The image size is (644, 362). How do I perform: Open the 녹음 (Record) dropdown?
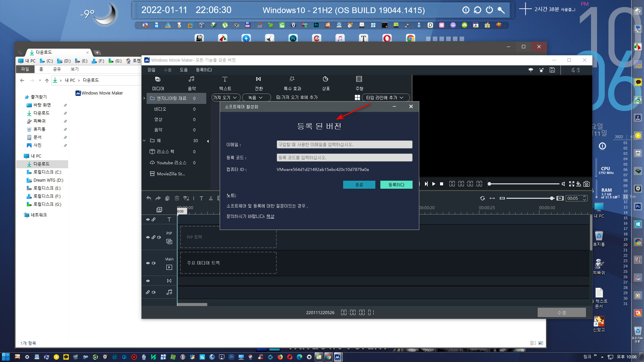coord(257,98)
